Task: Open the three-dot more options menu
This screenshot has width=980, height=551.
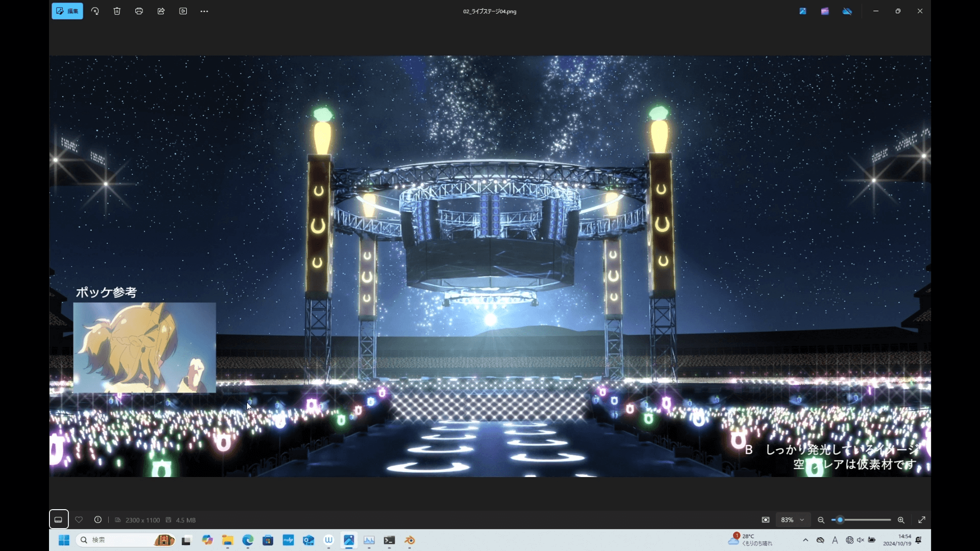Action: (x=205, y=11)
